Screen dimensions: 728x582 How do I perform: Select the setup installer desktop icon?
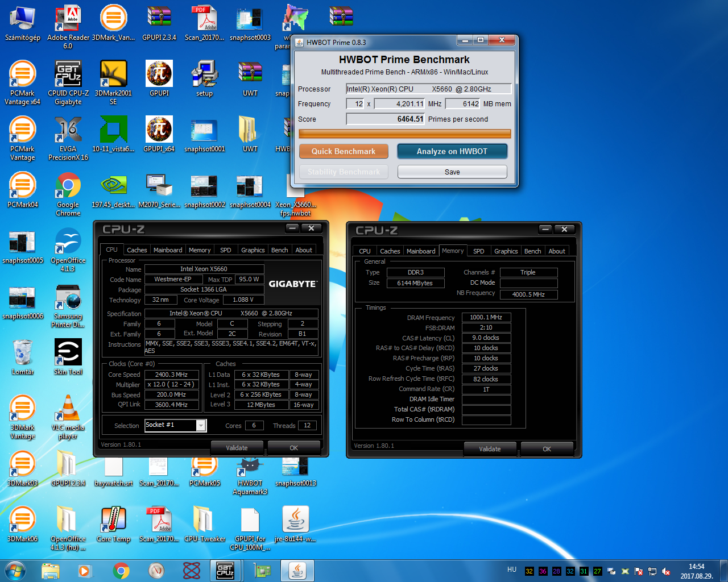pos(205,78)
